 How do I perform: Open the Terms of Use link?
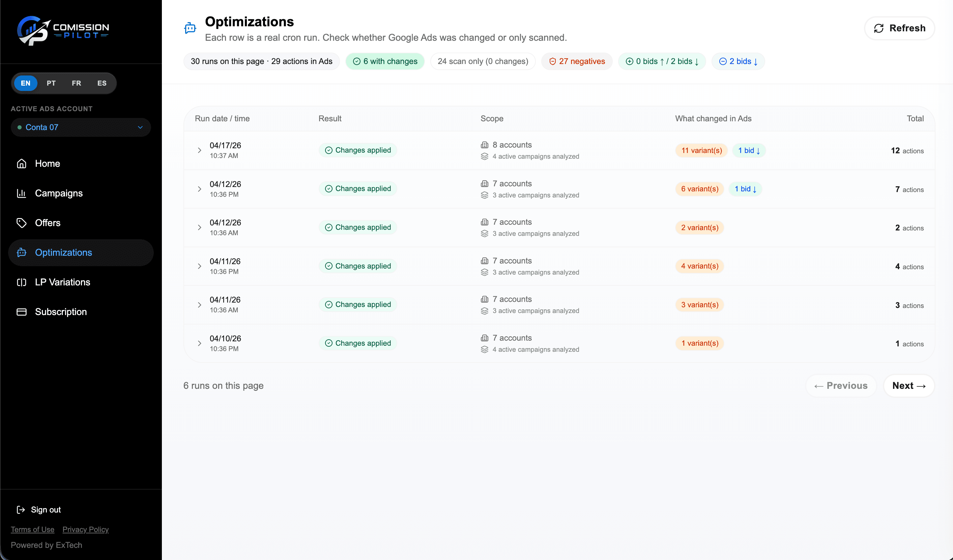[32, 529]
